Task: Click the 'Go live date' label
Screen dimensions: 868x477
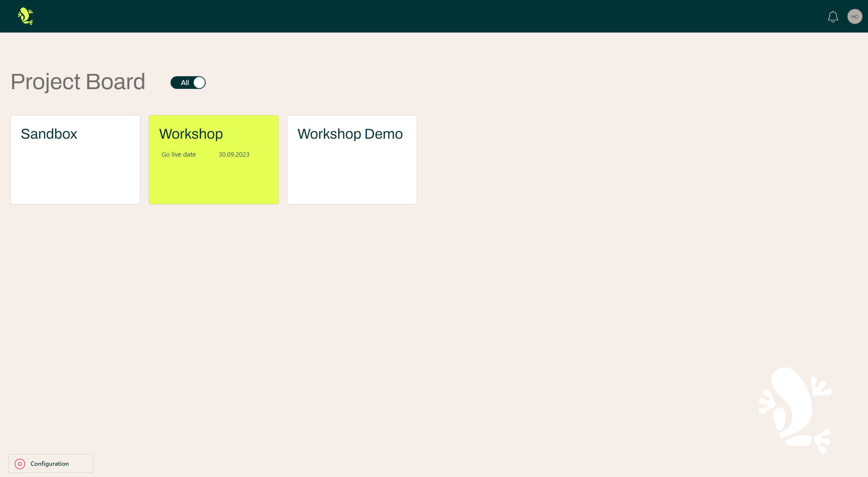Action: coord(178,154)
